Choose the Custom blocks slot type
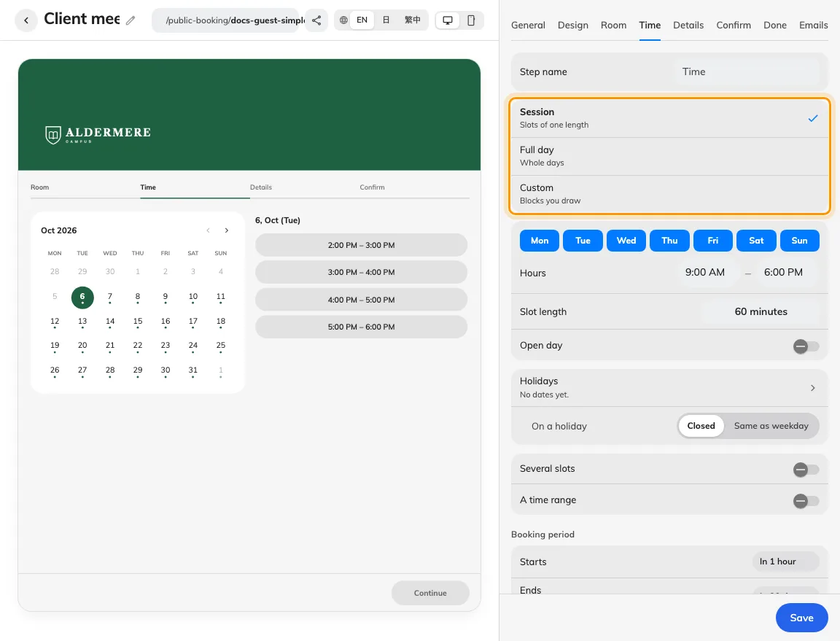Screen dimensions: 840x641 point(669,194)
